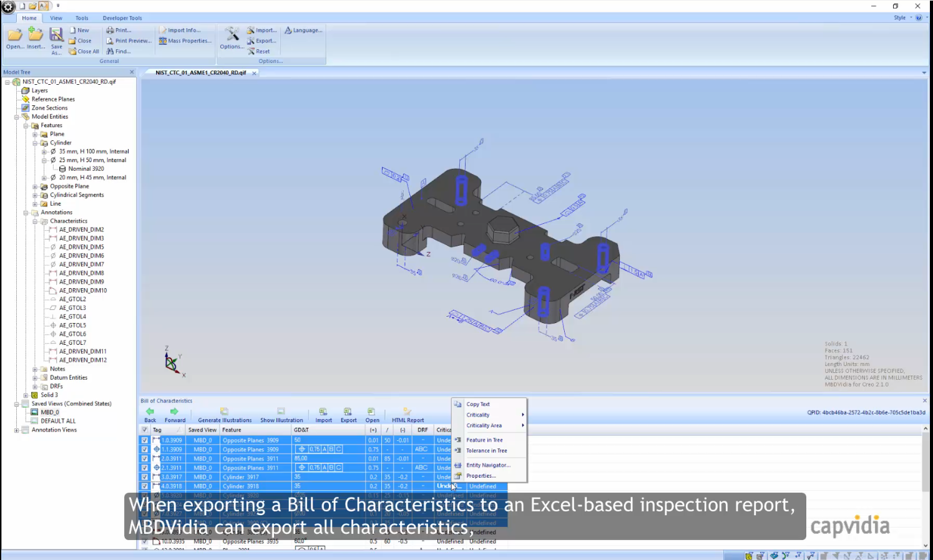
Task: Expand the Opposite Plane tree node
Action: pyautogui.click(x=35, y=186)
